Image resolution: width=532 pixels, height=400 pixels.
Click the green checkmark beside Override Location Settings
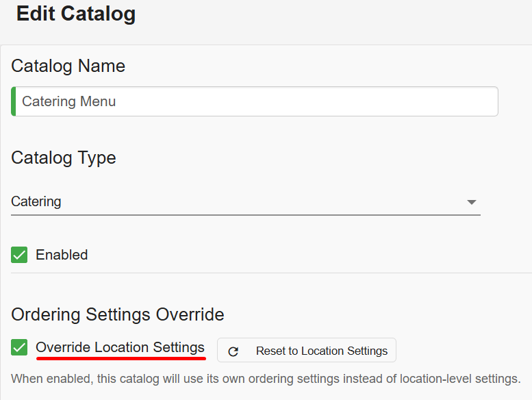[19, 347]
